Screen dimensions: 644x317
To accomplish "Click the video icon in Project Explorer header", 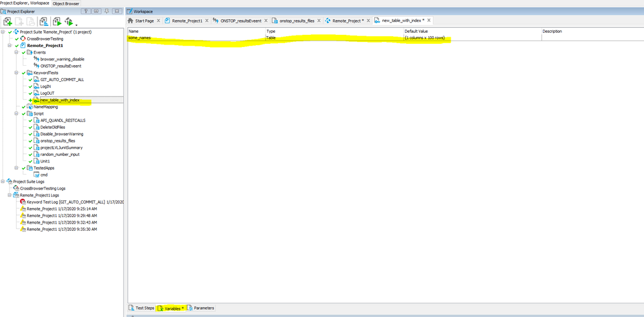I will 96,11.
